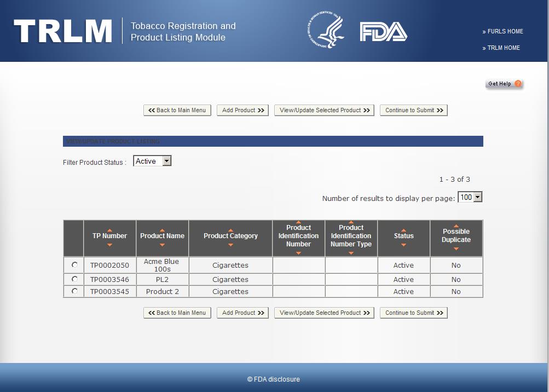
Task: Click top Add Product button
Action: click(x=242, y=110)
